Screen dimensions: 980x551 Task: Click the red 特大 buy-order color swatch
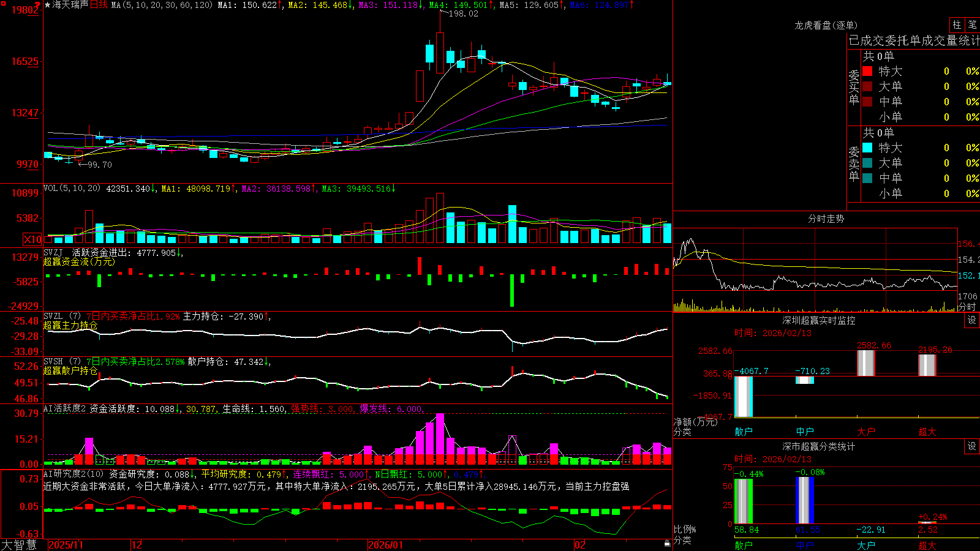pyautogui.click(x=867, y=71)
